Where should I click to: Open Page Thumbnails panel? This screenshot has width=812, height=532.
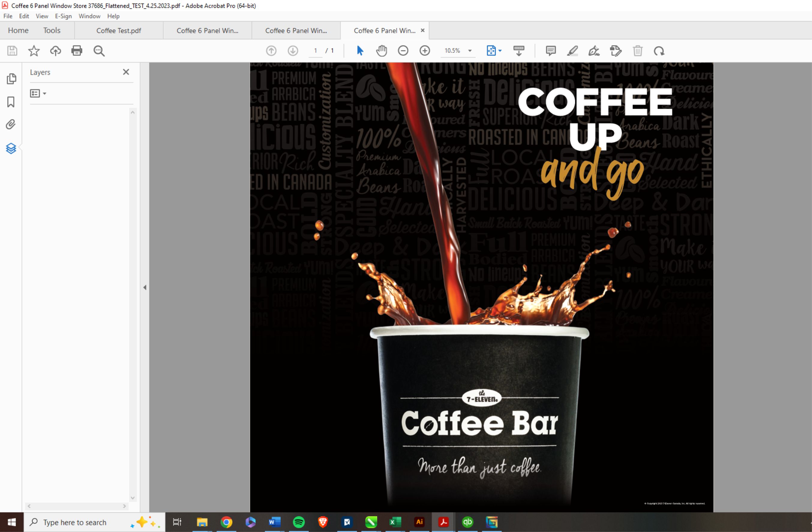(x=11, y=79)
